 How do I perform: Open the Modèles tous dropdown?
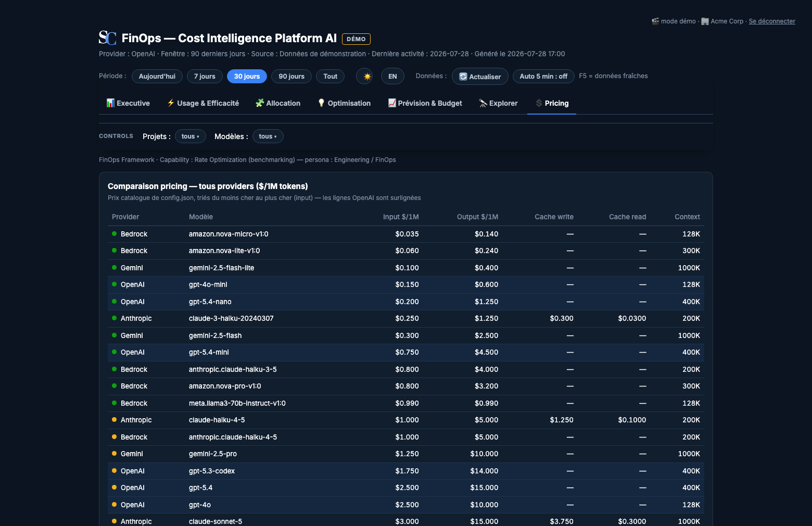(x=268, y=136)
